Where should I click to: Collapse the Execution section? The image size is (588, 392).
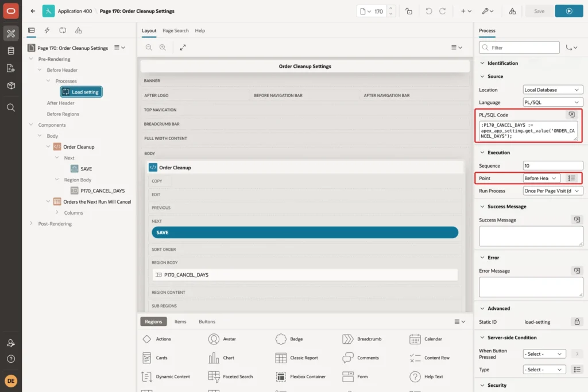pos(482,153)
